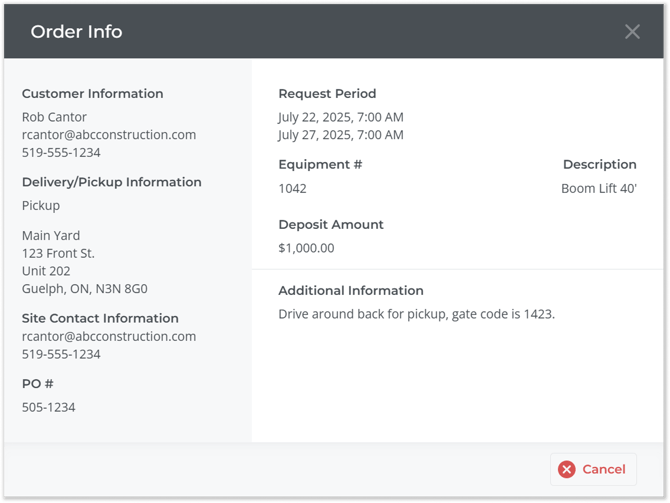This screenshot has height=503, width=670.
Task: Select the customer name Rob Cantor
Action: point(54,117)
